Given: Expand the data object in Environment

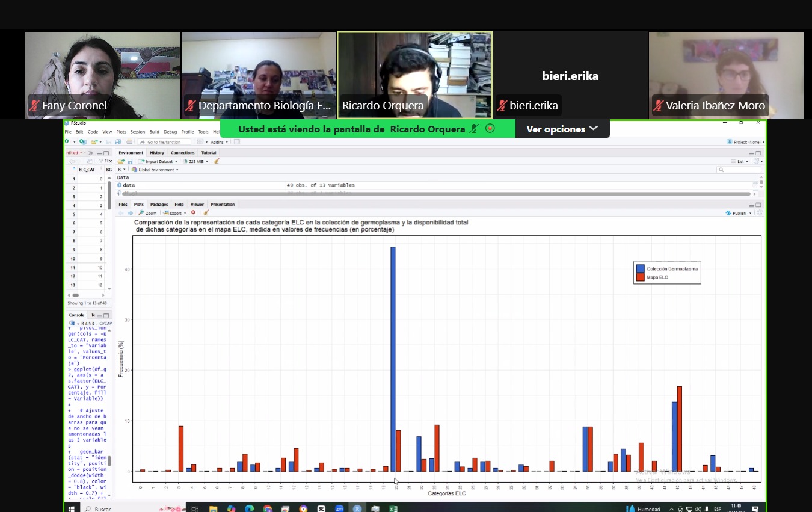Looking at the screenshot, I should click(120, 185).
